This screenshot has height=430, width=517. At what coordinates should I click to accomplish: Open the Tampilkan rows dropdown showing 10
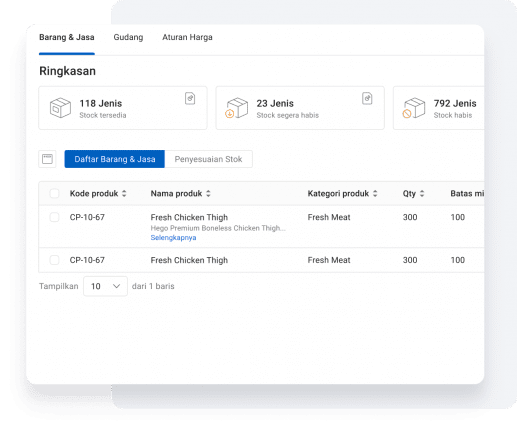pyautogui.click(x=105, y=286)
